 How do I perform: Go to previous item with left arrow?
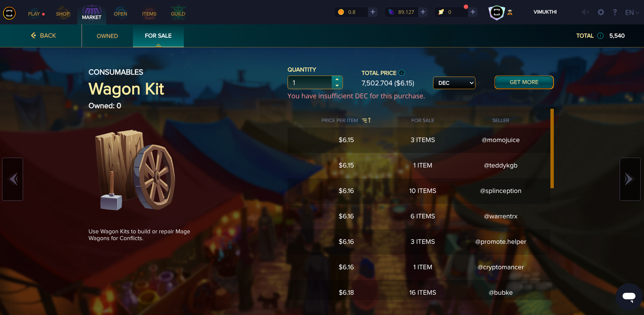[13, 179]
